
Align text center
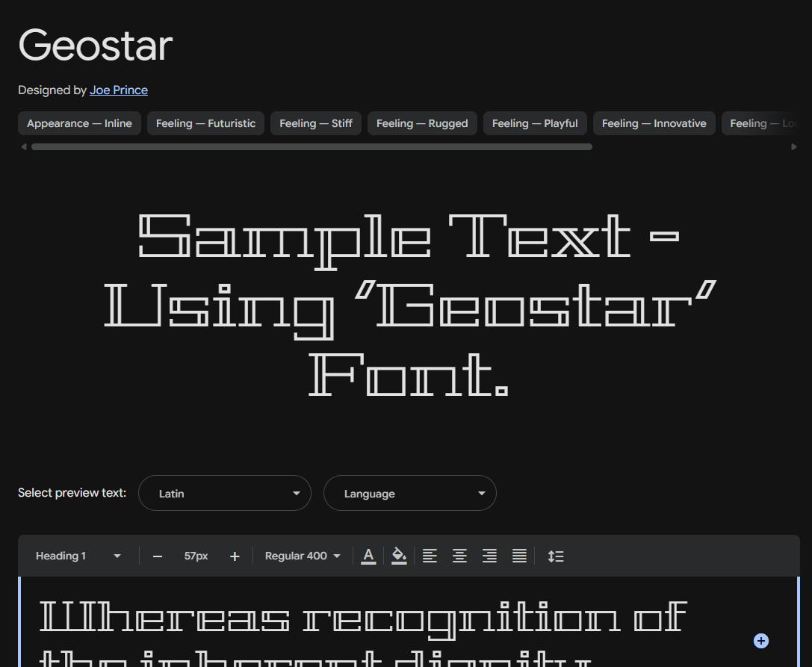460,556
